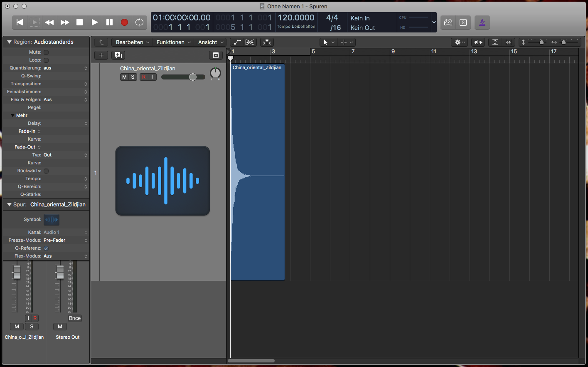588x367 pixels.
Task: Toggle Cycle mode button
Action: point(139,22)
